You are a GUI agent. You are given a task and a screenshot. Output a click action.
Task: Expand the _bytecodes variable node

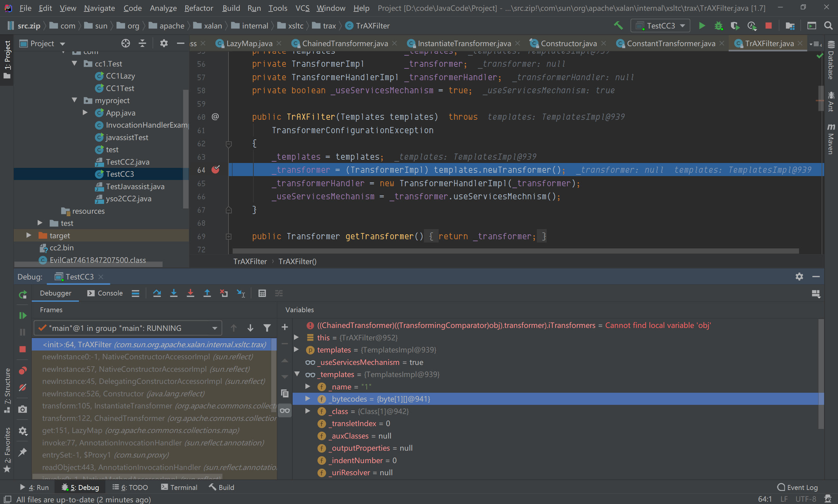click(x=308, y=399)
